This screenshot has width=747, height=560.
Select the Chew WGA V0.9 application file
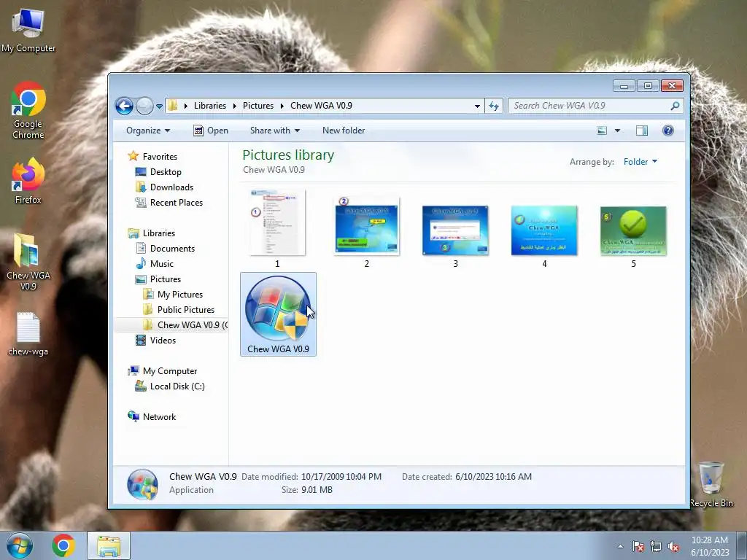(278, 314)
